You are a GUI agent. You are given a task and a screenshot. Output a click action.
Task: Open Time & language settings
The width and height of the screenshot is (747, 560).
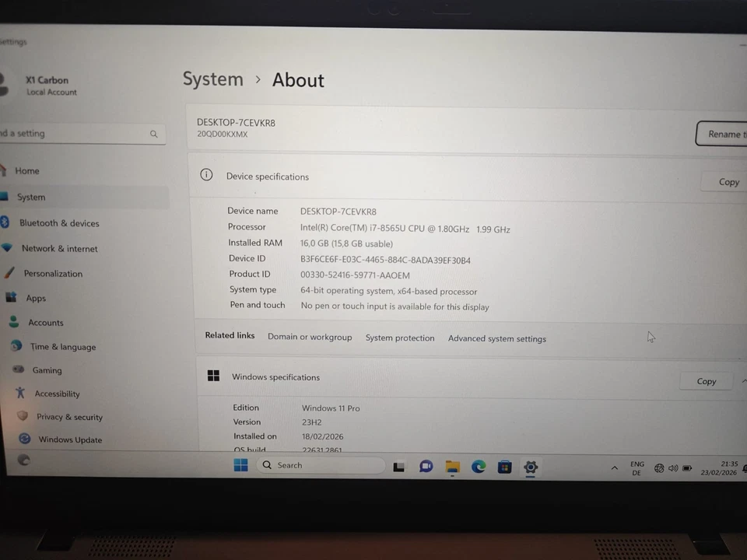click(63, 347)
